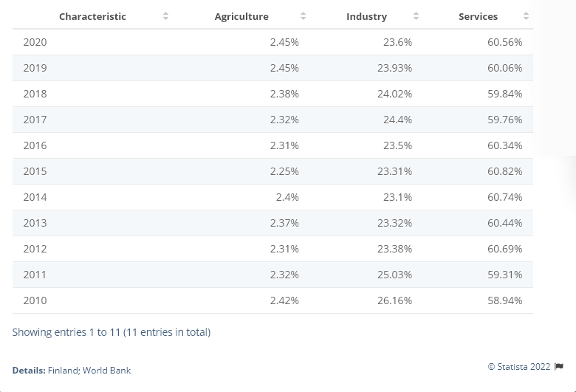Click the Industry value 23.32%
This screenshot has width=576, height=392.
[x=394, y=223]
